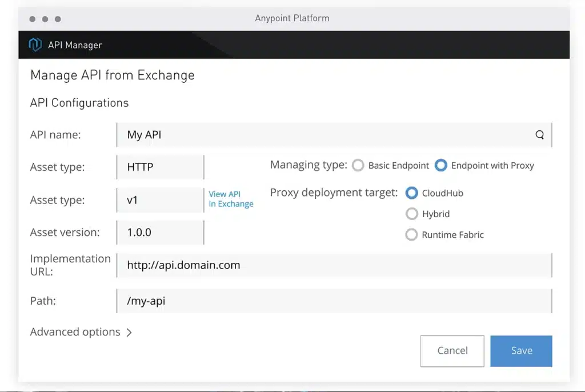Image resolution: width=585 pixels, height=392 pixels.
Task: Click the v1 asset type field
Action: pos(159,200)
